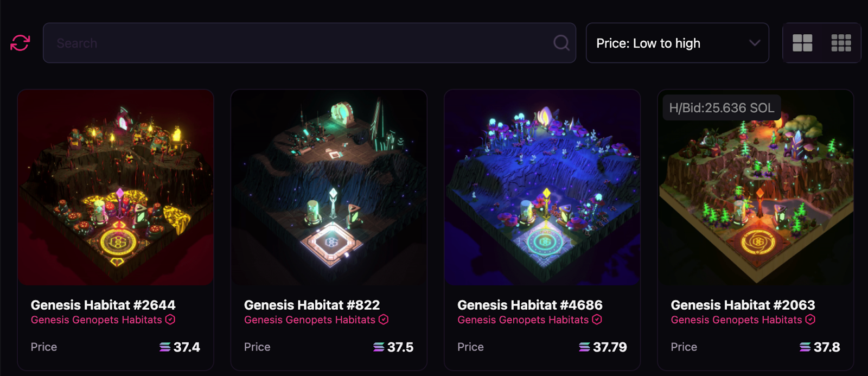The width and height of the screenshot is (868, 376).
Task: Click the pink refresh listings icon
Action: coord(20,43)
